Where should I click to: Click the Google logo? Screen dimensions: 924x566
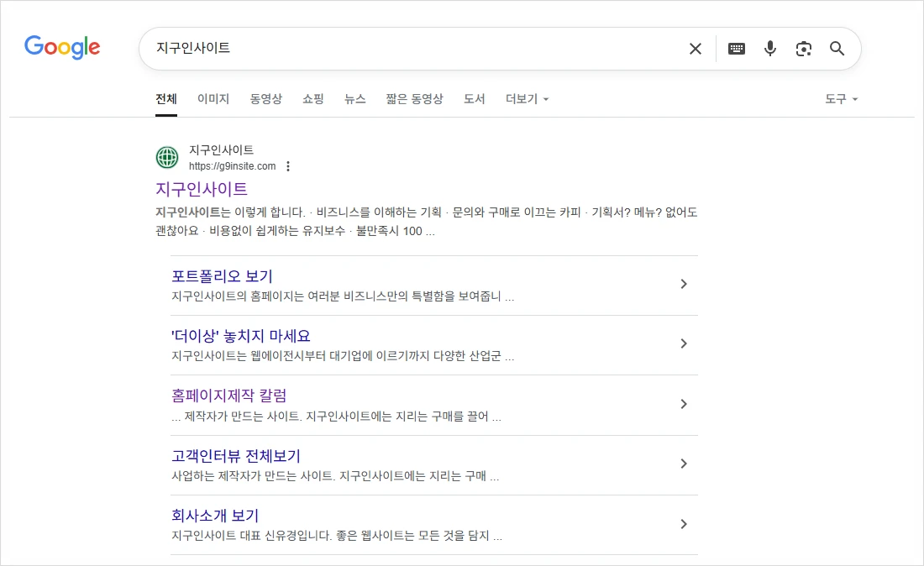click(x=62, y=47)
